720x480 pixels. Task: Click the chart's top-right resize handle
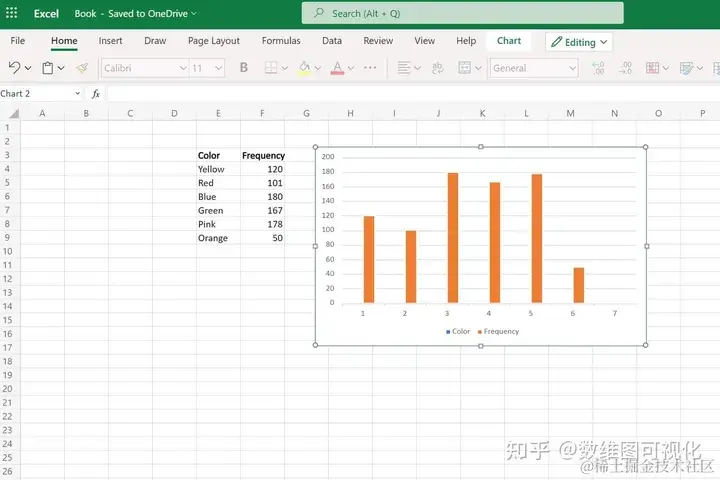click(645, 147)
